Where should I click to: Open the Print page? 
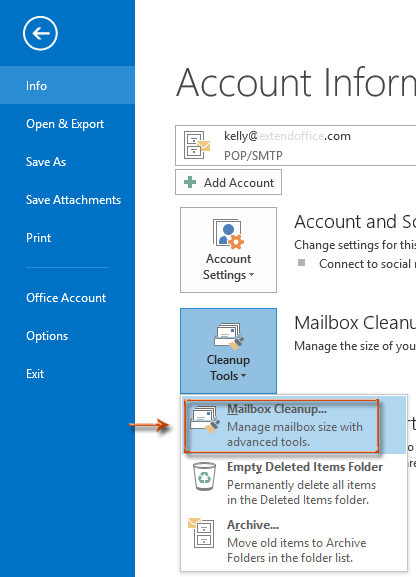pos(67,237)
